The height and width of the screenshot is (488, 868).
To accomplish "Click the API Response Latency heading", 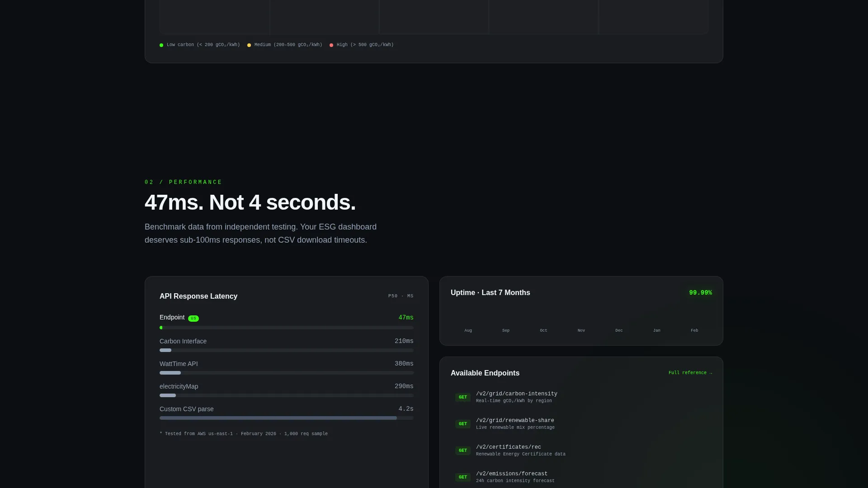I will pyautogui.click(x=198, y=296).
